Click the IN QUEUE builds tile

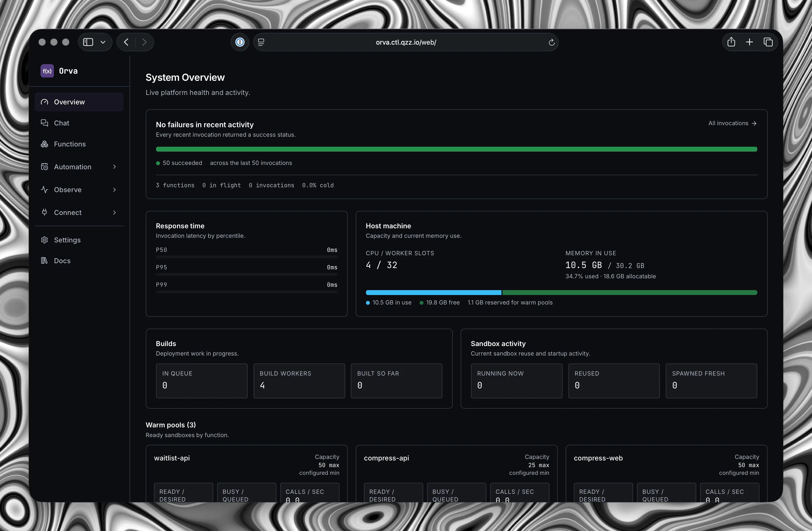(202, 381)
